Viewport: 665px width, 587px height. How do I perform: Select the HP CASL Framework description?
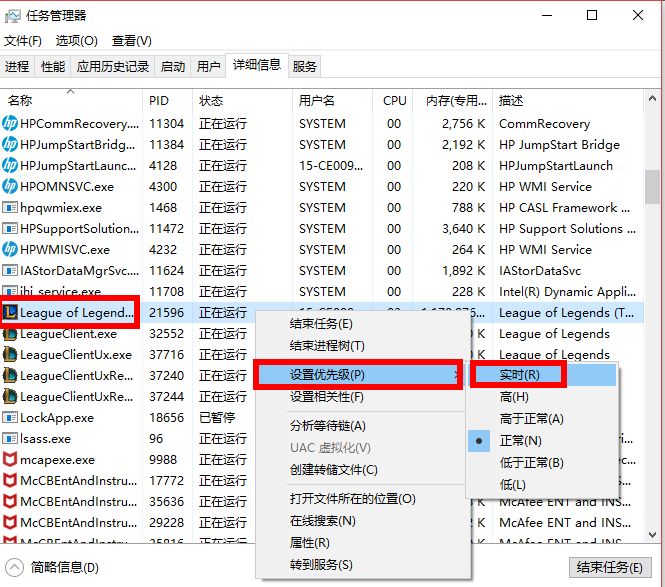tap(564, 207)
